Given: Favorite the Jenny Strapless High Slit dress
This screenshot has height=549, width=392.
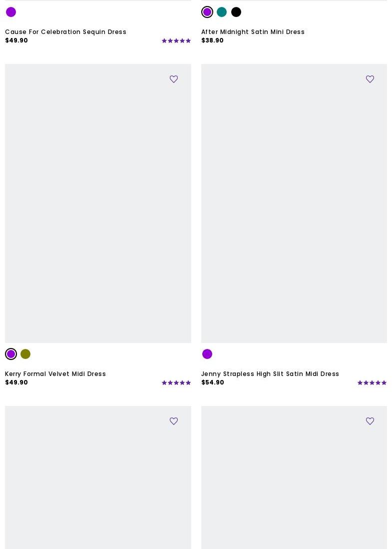Looking at the screenshot, I should (370, 79).
